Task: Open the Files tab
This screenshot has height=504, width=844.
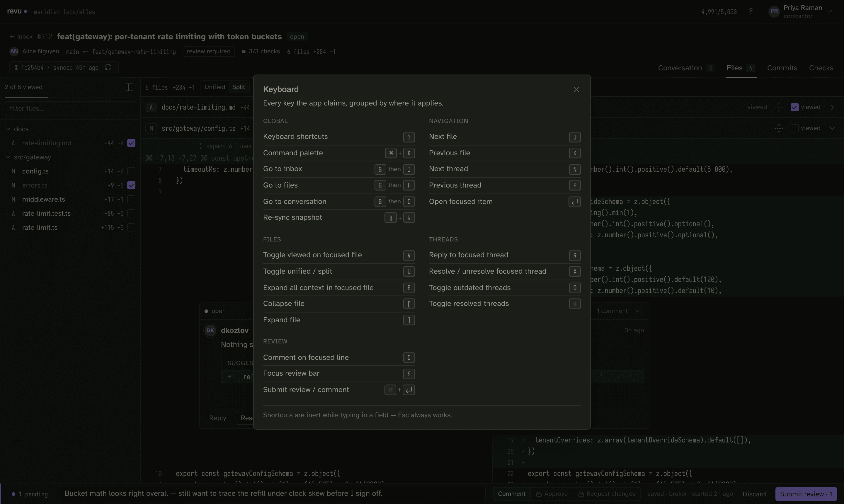Action: 741,68
